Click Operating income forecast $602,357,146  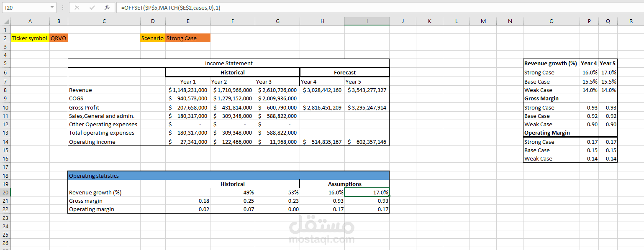(367, 142)
